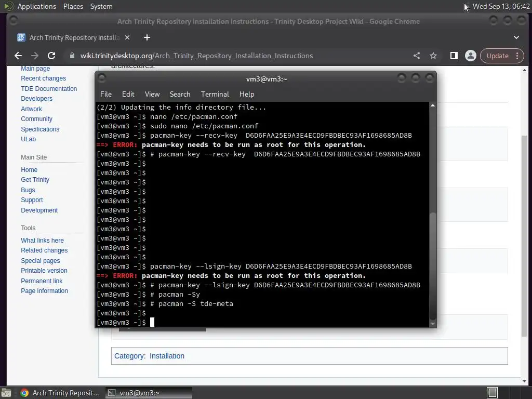Click the wiki.trinitydesktop.org address bar
This screenshot has width=532, height=399.
point(196,56)
